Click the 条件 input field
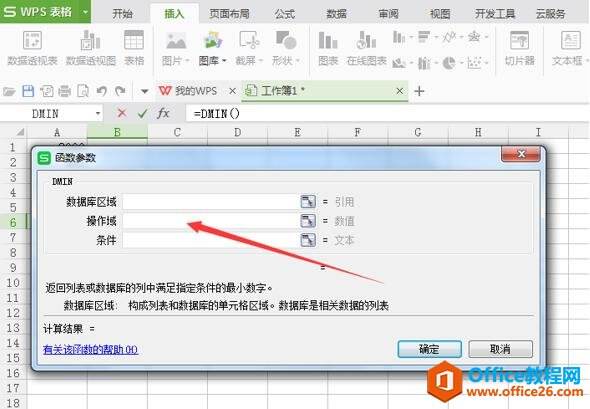590x409 pixels. click(x=211, y=240)
